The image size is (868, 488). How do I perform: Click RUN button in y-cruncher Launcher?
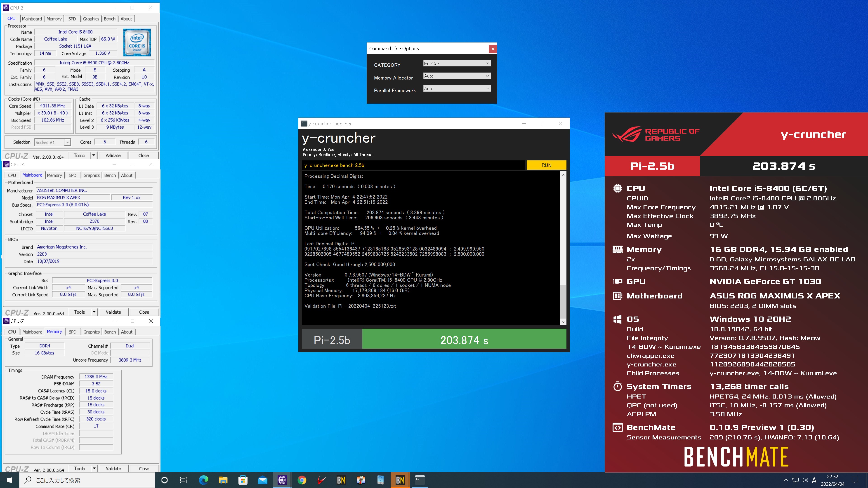tap(546, 165)
